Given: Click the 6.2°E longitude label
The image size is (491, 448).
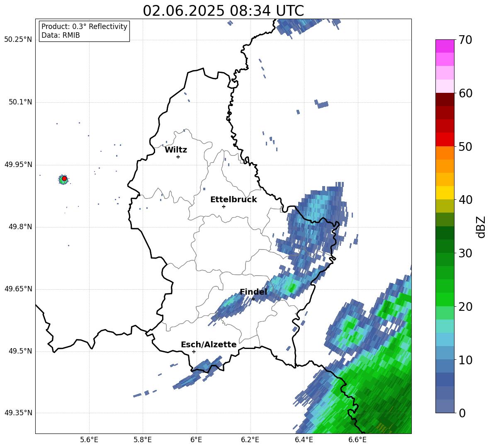Looking at the screenshot, I should 250,440.
